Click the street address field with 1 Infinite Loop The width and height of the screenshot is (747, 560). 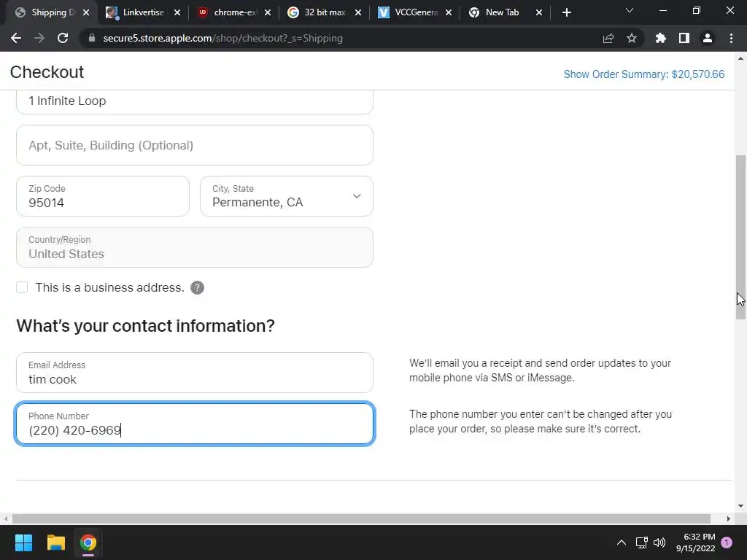[x=194, y=101]
